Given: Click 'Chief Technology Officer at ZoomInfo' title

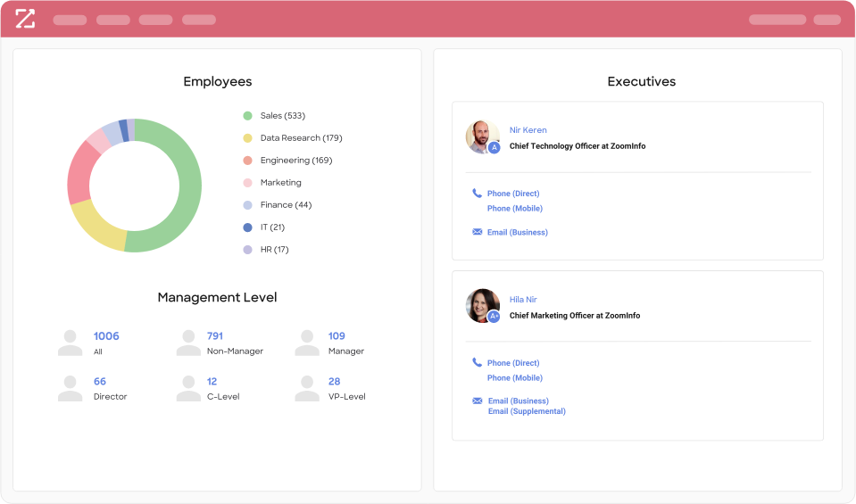Looking at the screenshot, I should (x=578, y=146).
